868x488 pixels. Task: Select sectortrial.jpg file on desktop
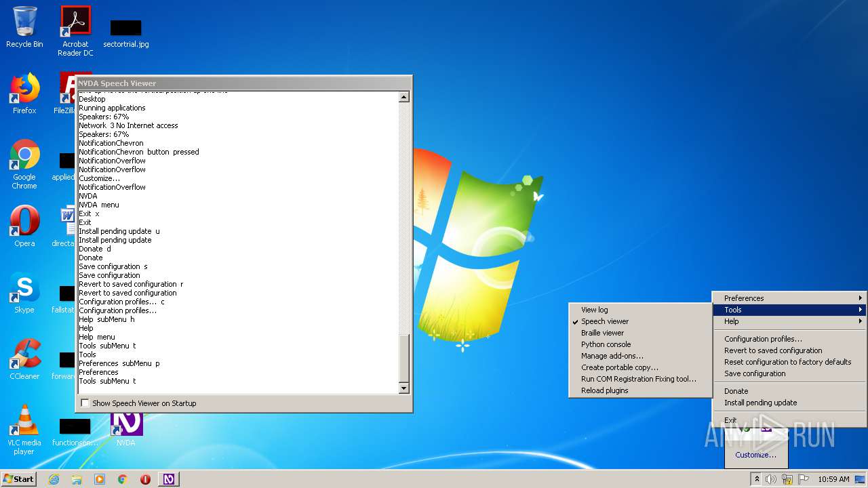(x=126, y=34)
